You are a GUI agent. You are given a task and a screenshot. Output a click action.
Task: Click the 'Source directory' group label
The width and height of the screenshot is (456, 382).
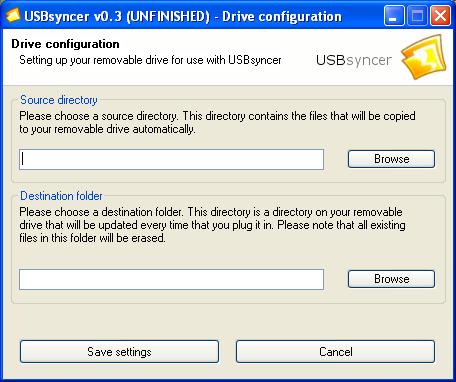[x=59, y=100]
